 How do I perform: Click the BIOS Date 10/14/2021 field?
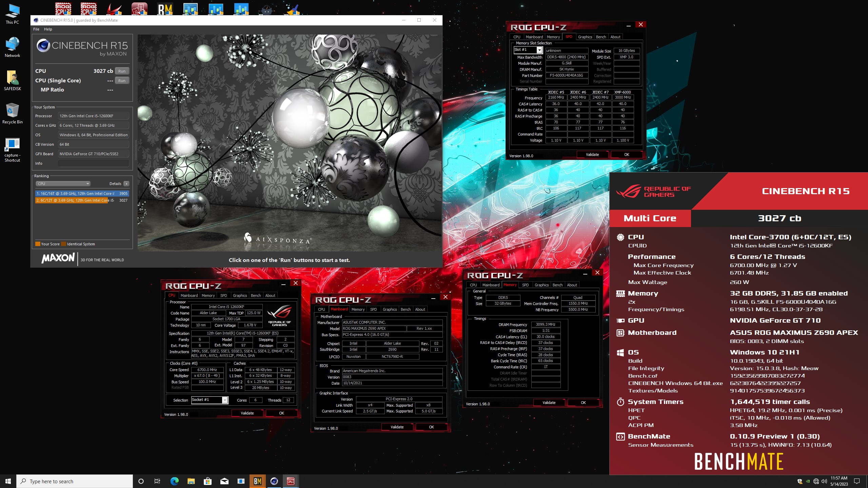[x=392, y=383]
